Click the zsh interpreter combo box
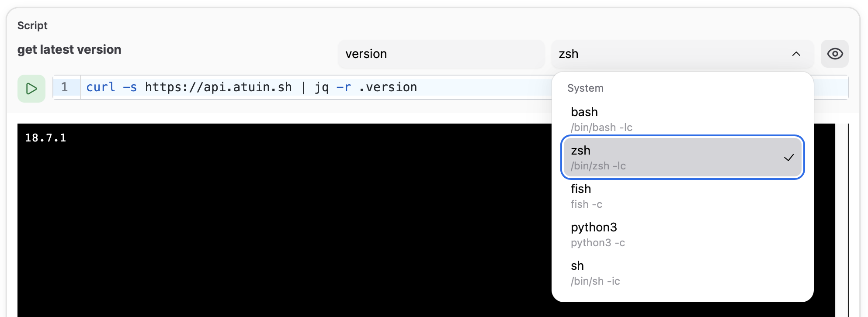The width and height of the screenshot is (868, 317). click(673, 54)
